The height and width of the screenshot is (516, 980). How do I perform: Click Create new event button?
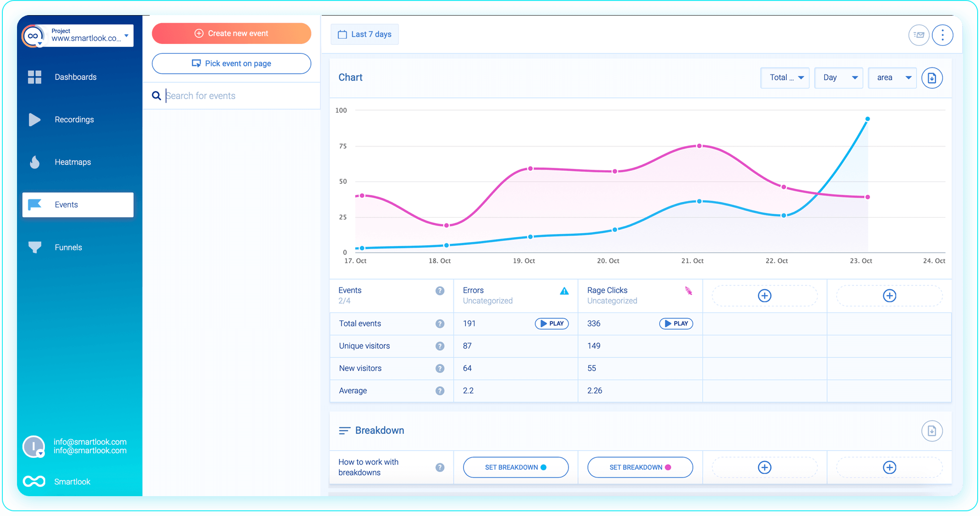[232, 34]
